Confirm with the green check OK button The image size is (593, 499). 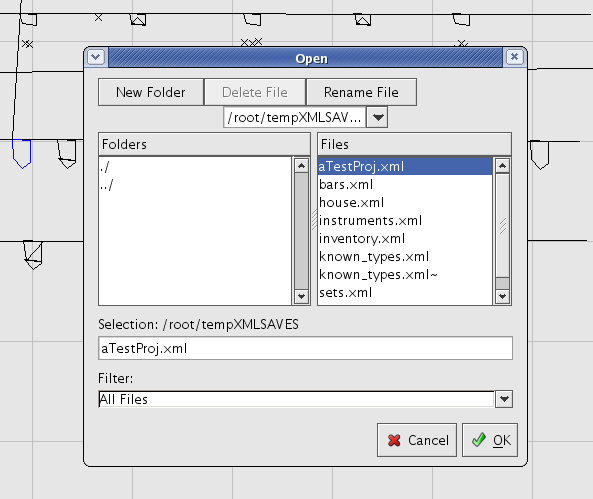click(x=490, y=440)
